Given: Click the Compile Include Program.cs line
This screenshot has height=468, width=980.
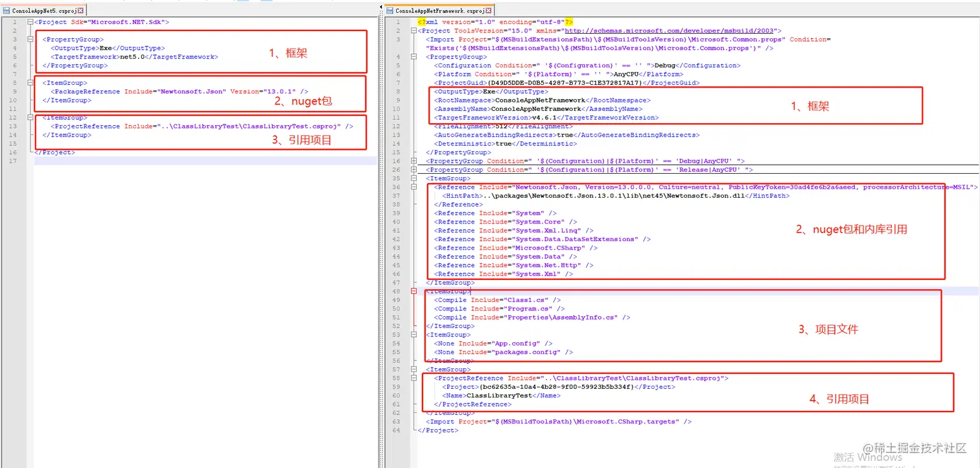Looking at the screenshot, I should (x=499, y=309).
